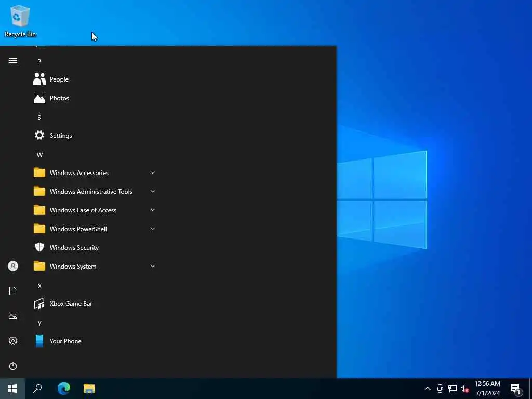Screen dimensions: 532x399
Task: Click the Windows Accessories folder icon
Action: (39, 172)
